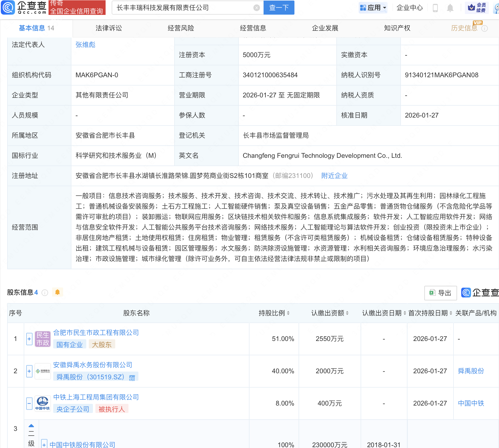Click the 舜禹股份 stock tag icon
The width and height of the screenshot is (499, 448).
[132, 378]
